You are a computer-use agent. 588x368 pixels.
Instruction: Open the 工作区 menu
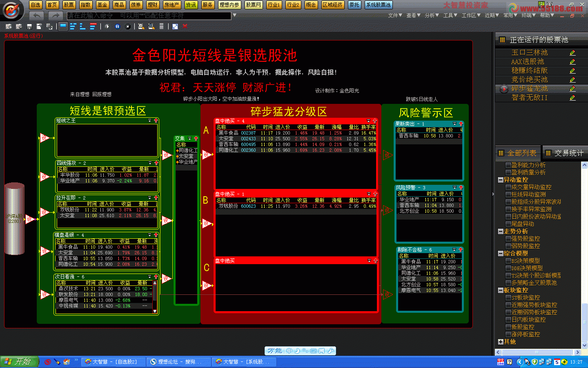[x=471, y=16]
